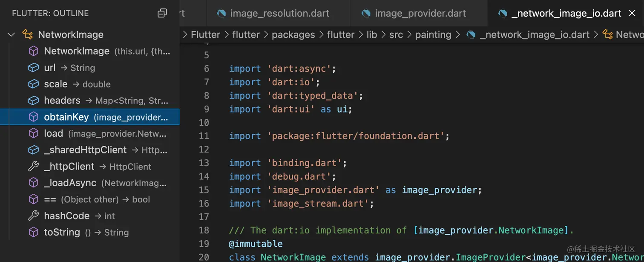This screenshot has height=262, width=644.
Task: Click the class symbol icon in breadcrumb
Action: pyautogui.click(x=608, y=35)
